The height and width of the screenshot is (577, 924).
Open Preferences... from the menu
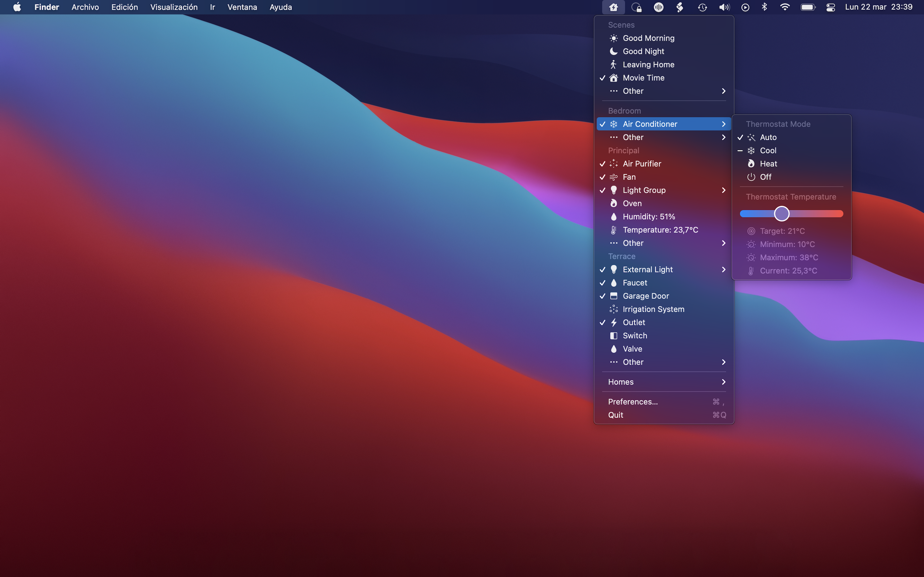(x=633, y=402)
